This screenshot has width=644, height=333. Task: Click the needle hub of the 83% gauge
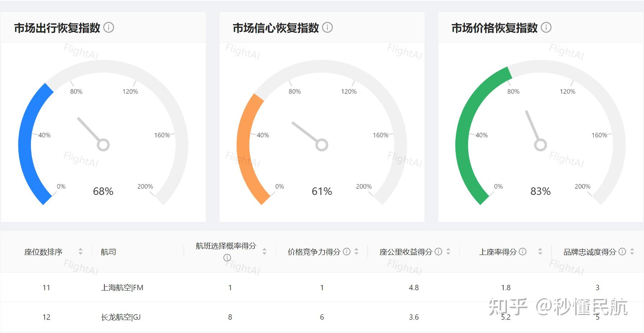coord(540,145)
